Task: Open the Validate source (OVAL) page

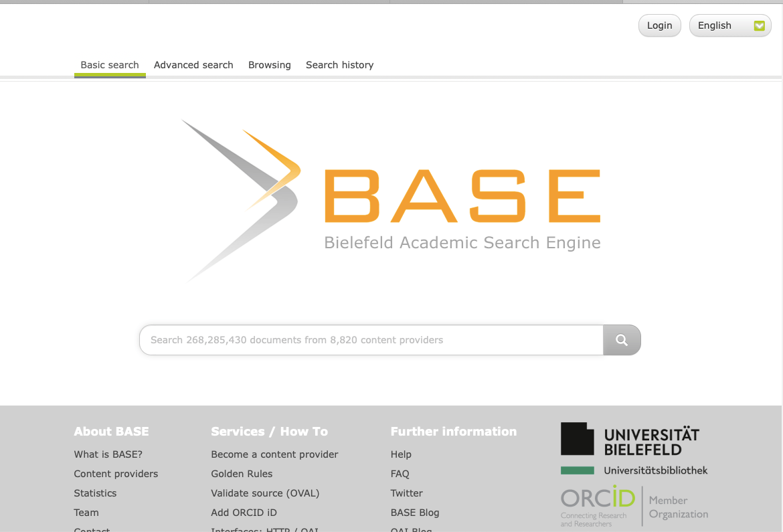Action: click(x=265, y=493)
